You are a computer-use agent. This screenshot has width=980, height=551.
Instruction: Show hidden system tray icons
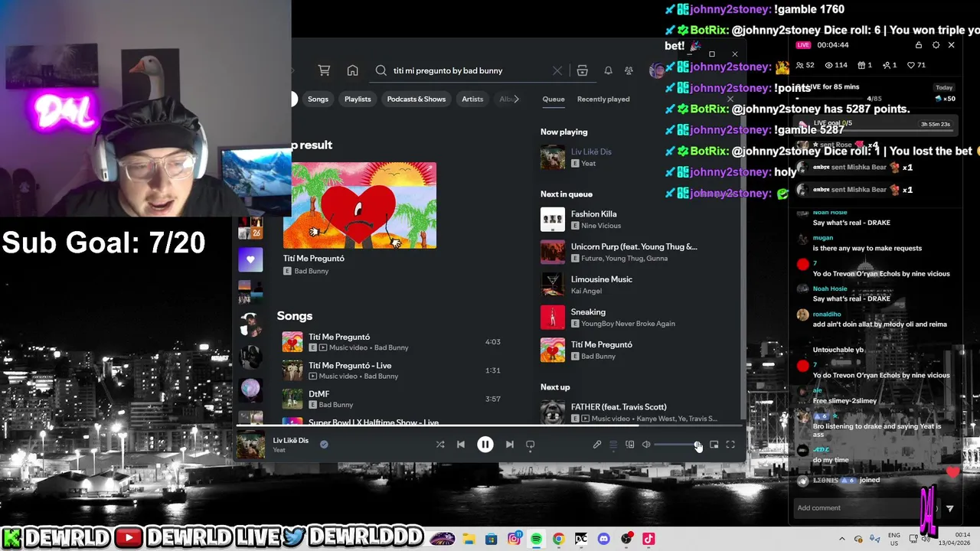click(x=842, y=539)
